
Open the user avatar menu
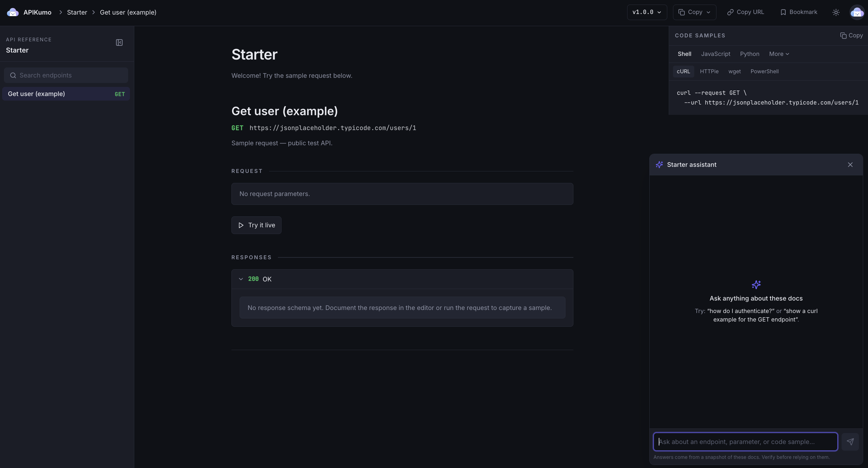pyautogui.click(x=857, y=12)
